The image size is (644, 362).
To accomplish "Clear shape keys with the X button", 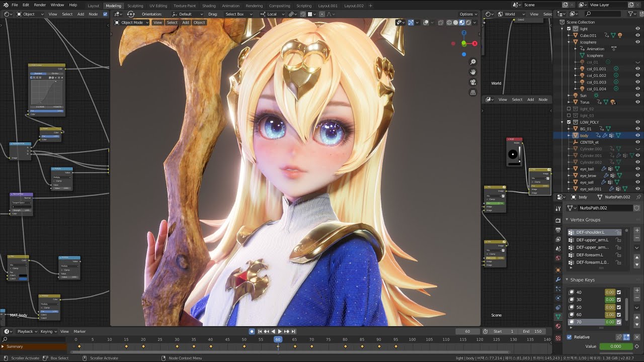I will (637, 337).
